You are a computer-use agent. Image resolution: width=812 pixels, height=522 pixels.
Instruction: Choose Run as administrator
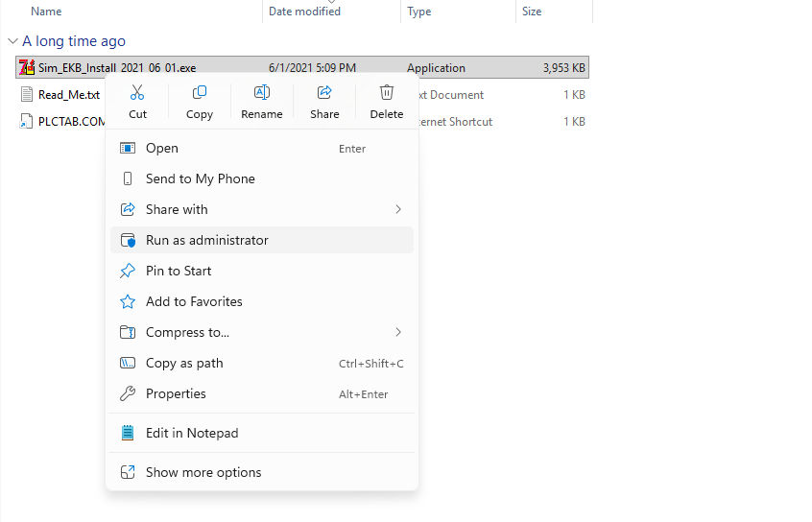pyautogui.click(x=206, y=240)
